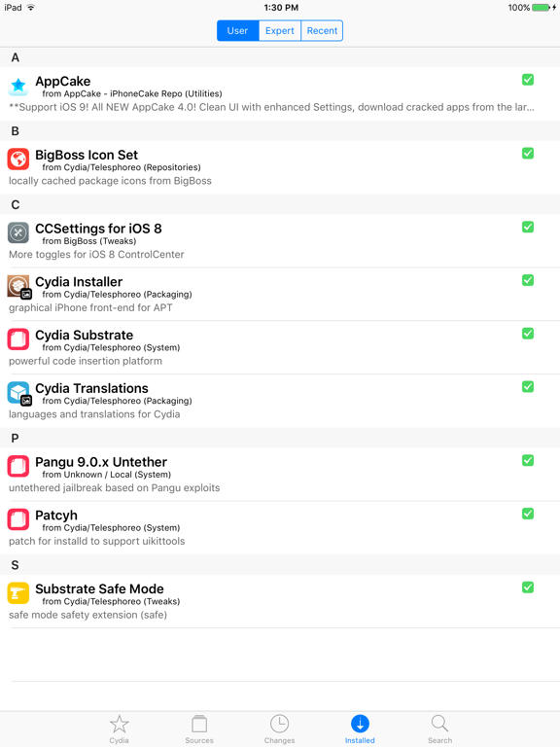560x747 pixels.
Task: Toggle the Cydia Substrate green checkmark
Action: (x=528, y=334)
